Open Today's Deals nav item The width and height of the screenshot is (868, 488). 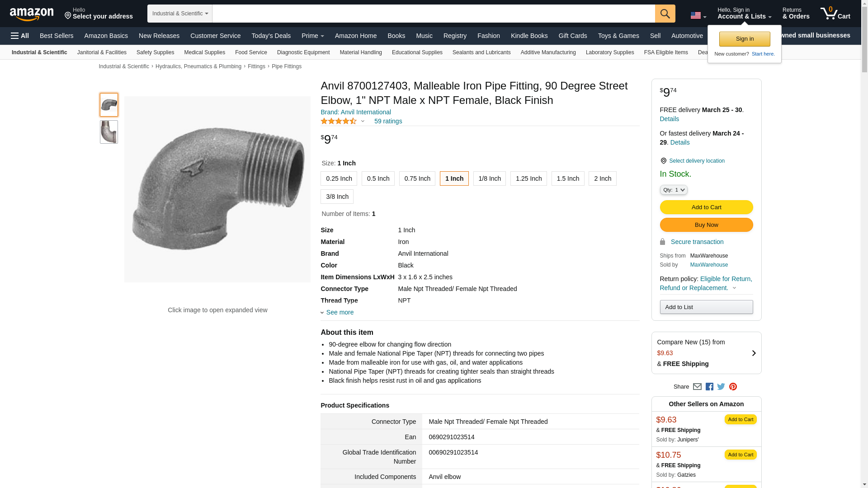pyautogui.click(x=271, y=36)
